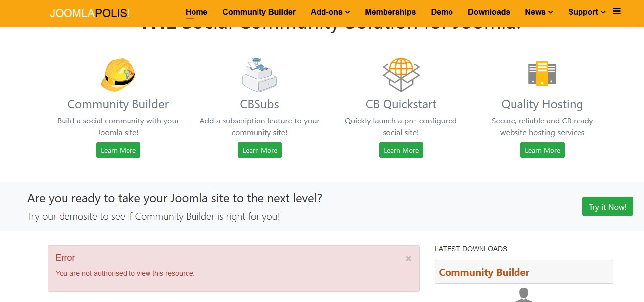
Task: Click Learn More under Community Builder
Action: pyautogui.click(x=118, y=150)
